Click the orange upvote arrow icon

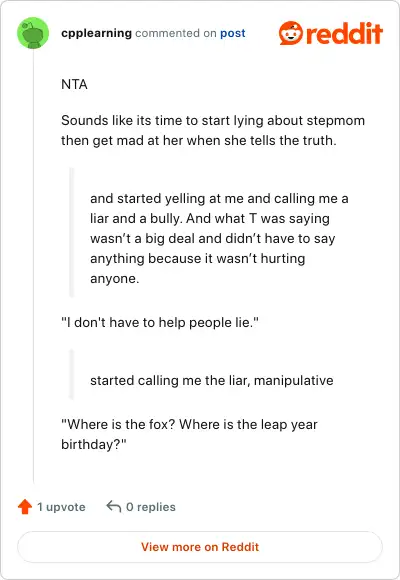25,507
